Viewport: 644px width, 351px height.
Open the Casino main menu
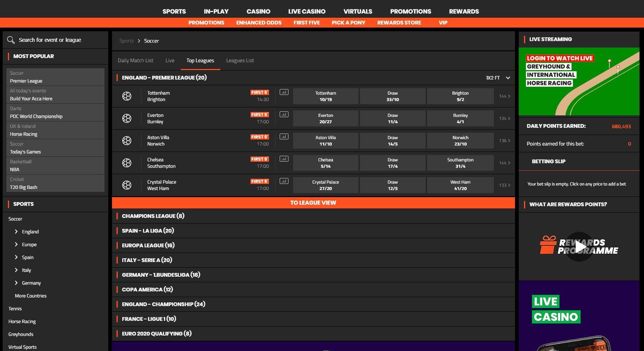(x=258, y=11)
